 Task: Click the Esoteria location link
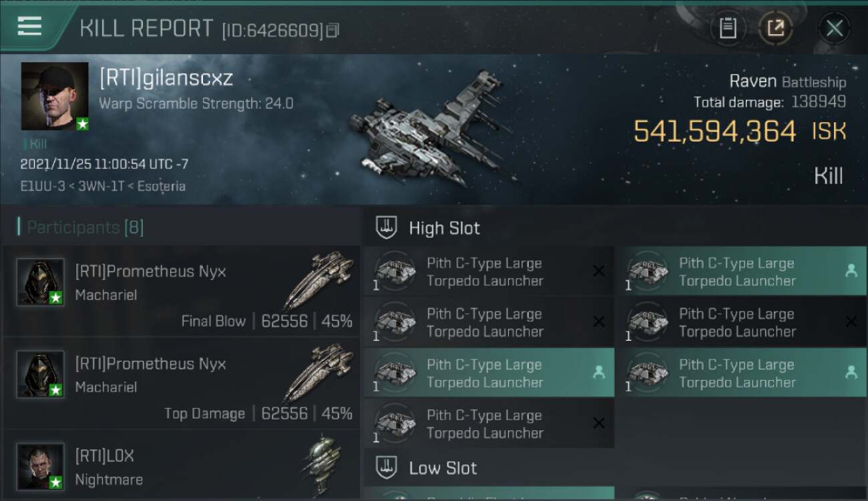pyautogui.click(x=161, y=186)
